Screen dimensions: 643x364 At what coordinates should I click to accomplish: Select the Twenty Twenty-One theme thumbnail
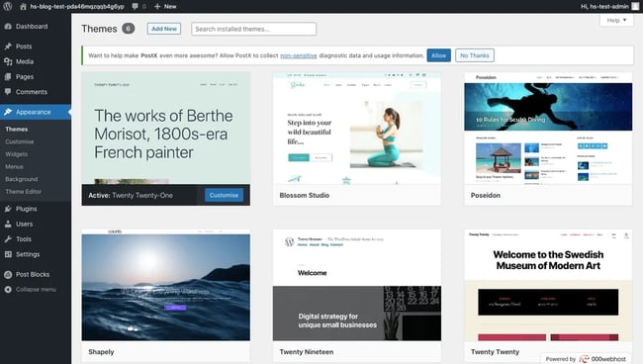pyautogui.click(x=165, y=128)
